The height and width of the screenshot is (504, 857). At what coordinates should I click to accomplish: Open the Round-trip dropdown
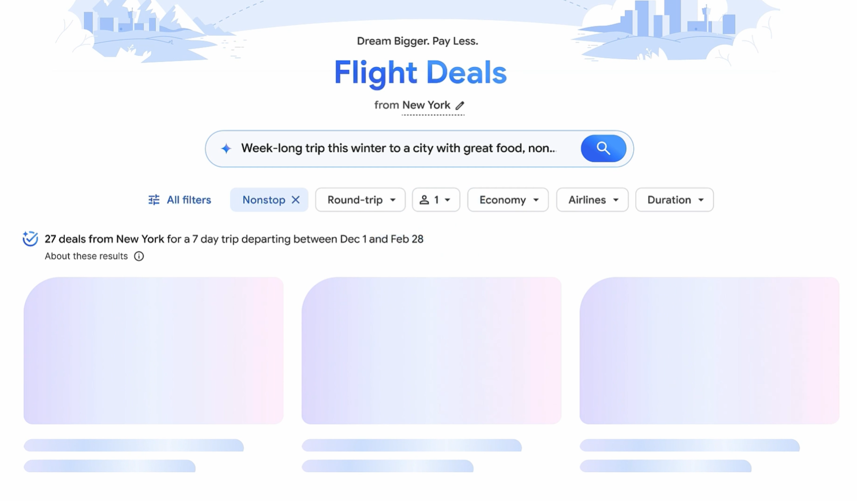(x=360, y=200)
